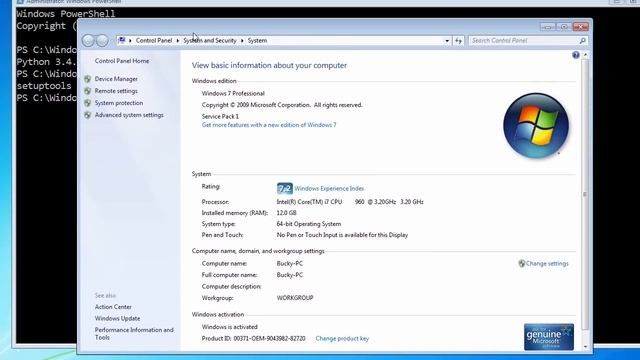Click the Windows 7 Professional text

[233, 93]
